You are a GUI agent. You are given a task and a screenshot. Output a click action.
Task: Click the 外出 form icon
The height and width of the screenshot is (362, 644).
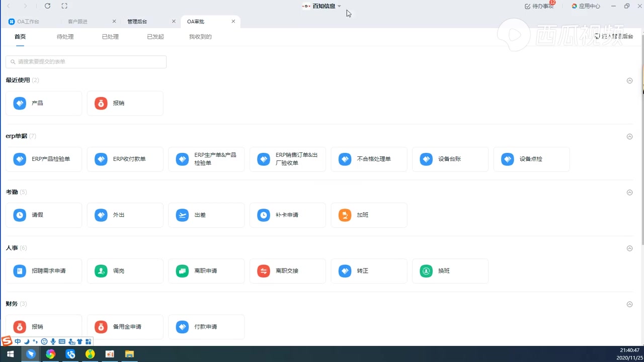point(101,215)
